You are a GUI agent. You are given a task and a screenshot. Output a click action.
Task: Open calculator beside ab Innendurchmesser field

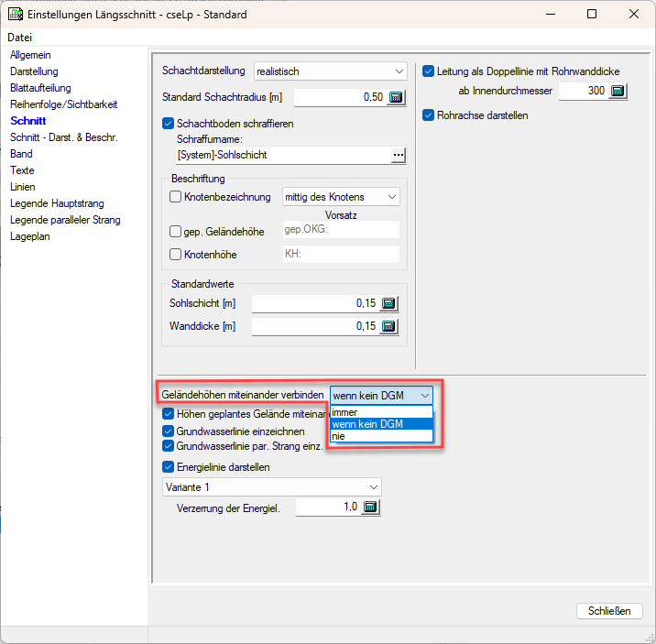[x=618, y=92]
